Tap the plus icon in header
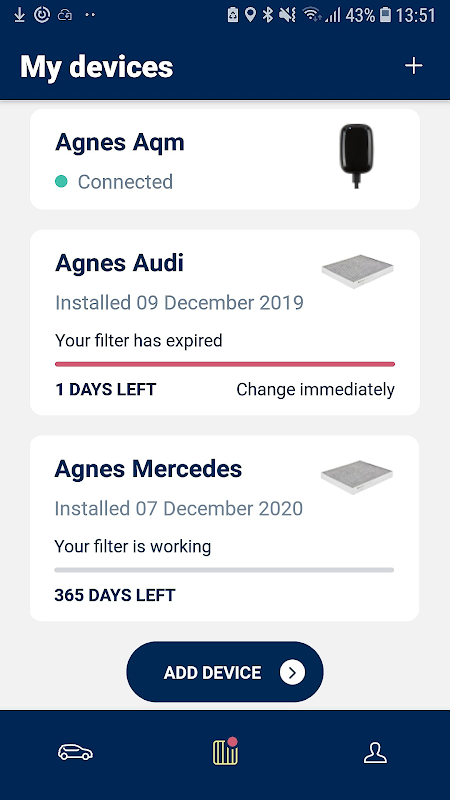450x800 pixels. [x=413, y=66]
